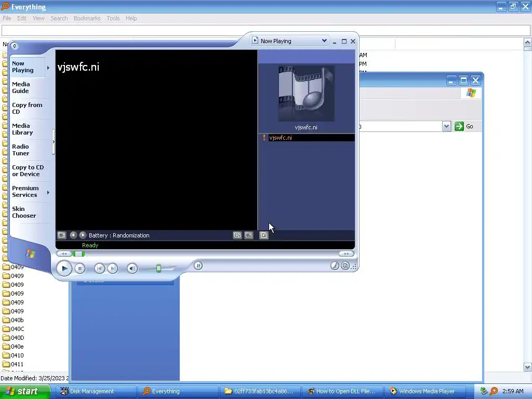Switch to How to Open DLL File taskbar button
The height and width of the screenshot is (399, 532).
[x=342, y=391]
